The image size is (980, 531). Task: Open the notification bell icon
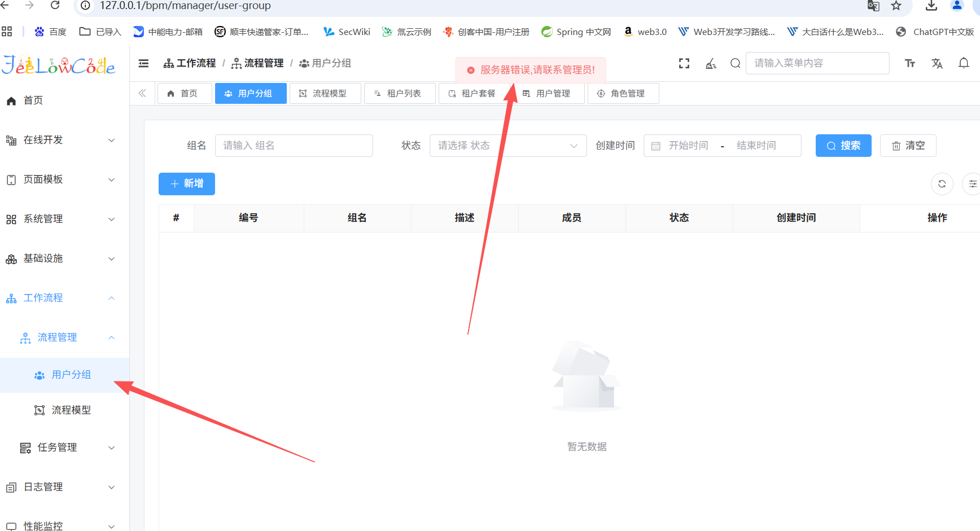click(964, 63)
